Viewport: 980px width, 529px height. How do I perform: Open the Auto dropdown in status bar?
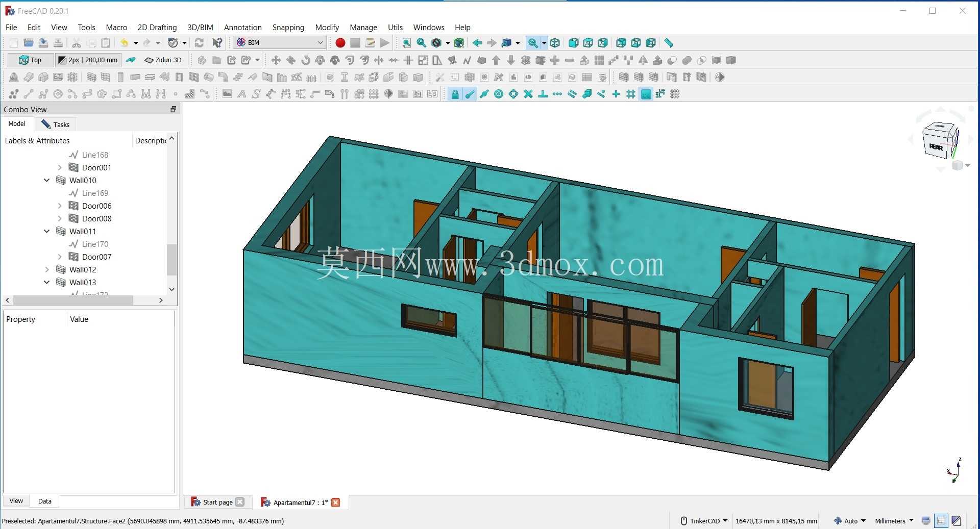[850, 521]
